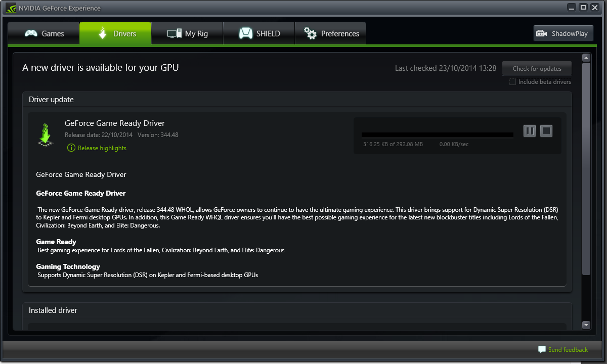
Task: Click the green download arrow driver icon
Action: point(46,135)
